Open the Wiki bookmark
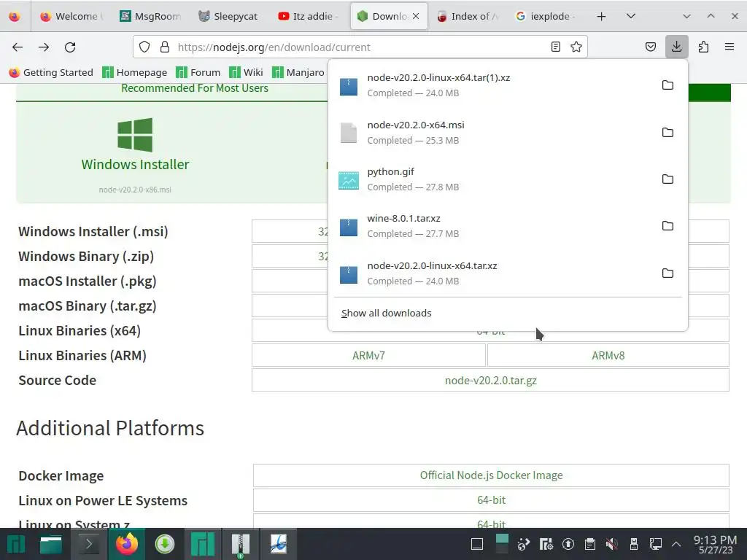This screenshot has height=560, width=747. pyautogui.click(x=246, y=72)
